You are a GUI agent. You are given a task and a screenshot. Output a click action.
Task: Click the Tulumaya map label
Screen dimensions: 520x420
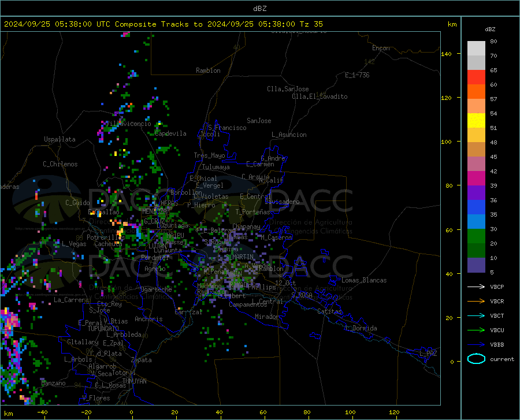pyautogui.click(x=216, y=167)
